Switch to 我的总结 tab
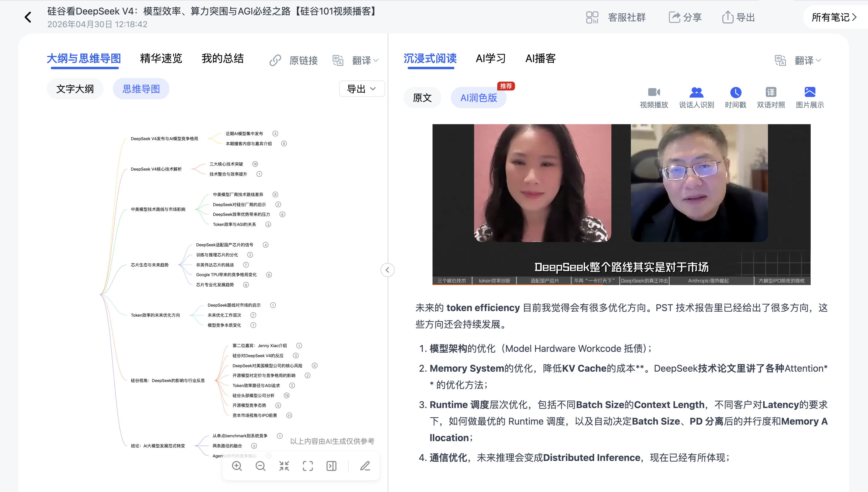Image resolution: width=868 pixels, height=492 pixels. 222,59
